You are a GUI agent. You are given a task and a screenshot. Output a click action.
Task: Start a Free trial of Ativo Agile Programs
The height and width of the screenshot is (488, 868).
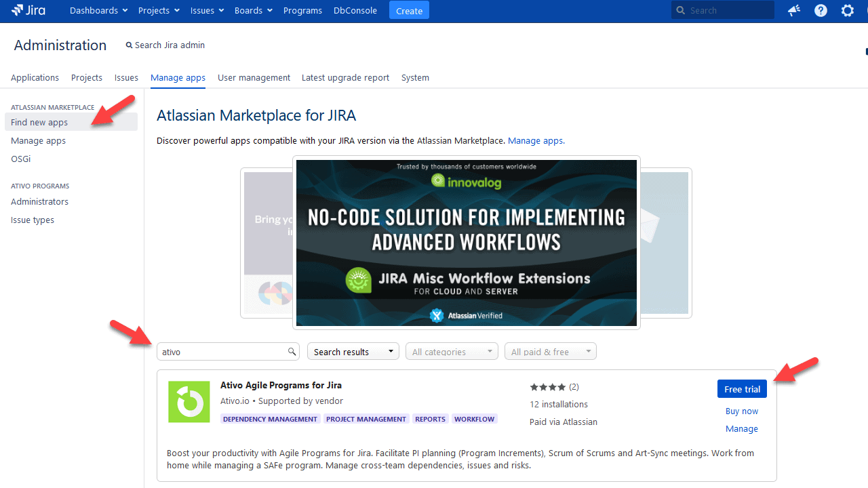pyautogui.click(x=742, y=388)
